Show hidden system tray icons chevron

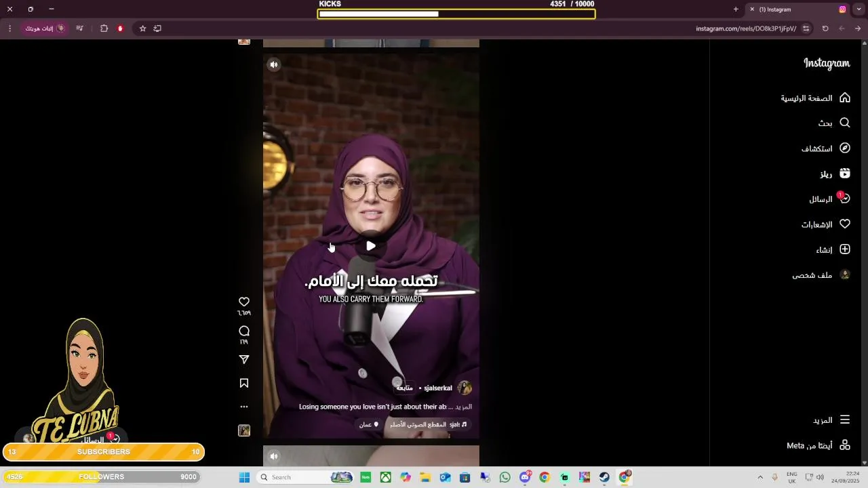[759, 477]
